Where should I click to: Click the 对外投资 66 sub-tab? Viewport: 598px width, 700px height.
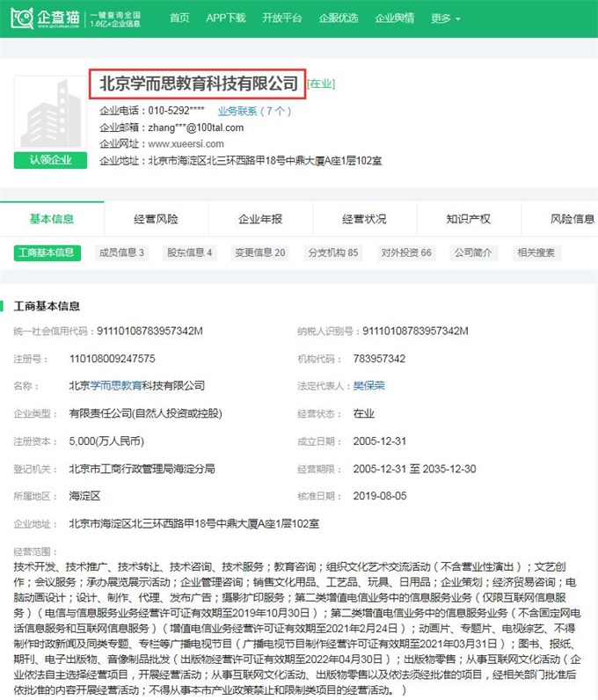coord(405,253)
